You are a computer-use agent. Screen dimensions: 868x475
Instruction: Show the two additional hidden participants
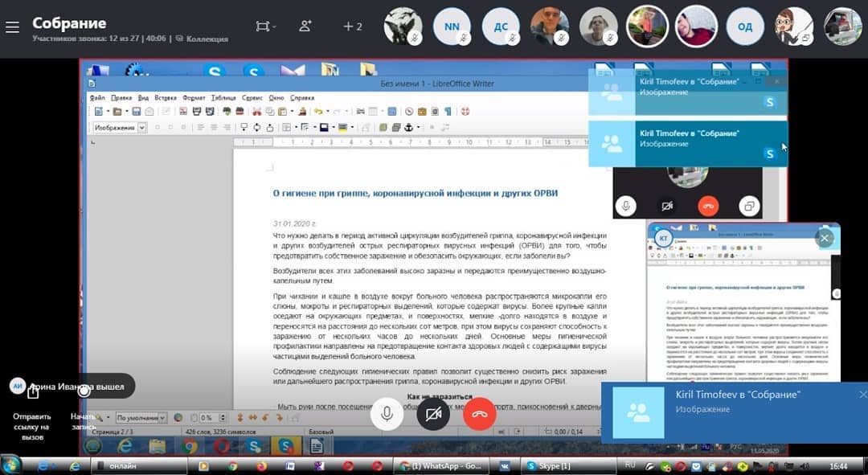coord(353,27)
